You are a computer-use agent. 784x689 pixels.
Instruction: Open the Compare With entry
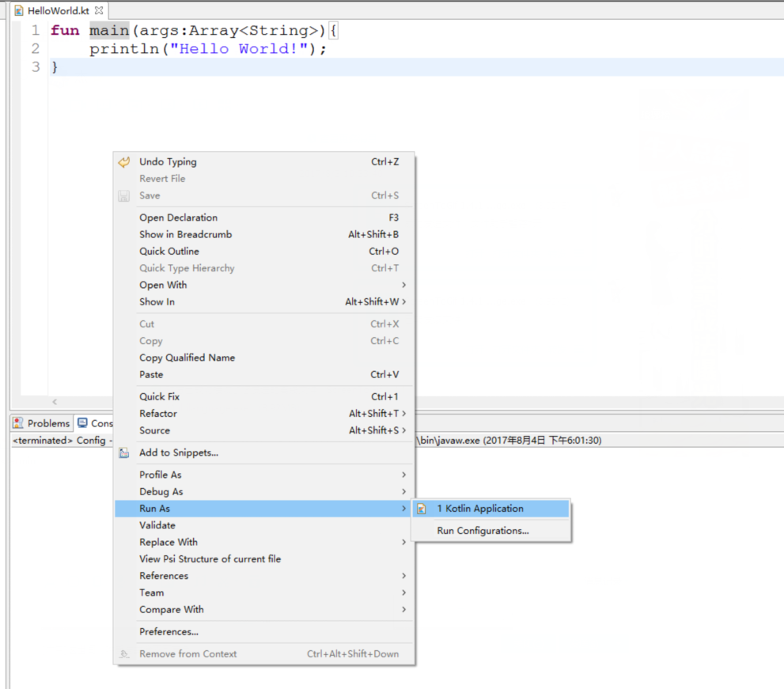[264, 609]
